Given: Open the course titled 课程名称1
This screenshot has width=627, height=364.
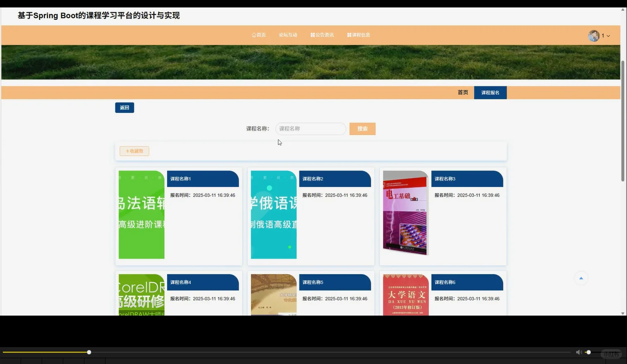Looking at the screenshot, I should click(180, 179).
